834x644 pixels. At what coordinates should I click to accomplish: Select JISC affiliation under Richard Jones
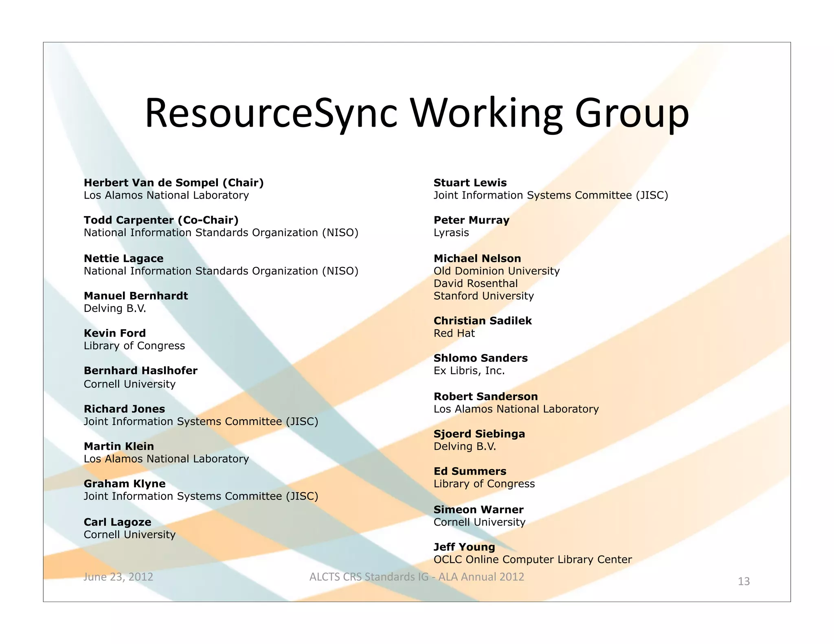click(x=201, y=422)
